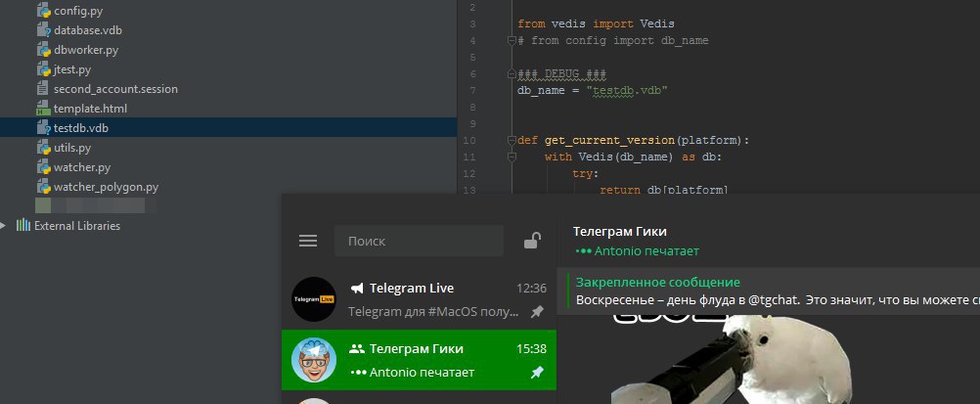Click line number 10 in the editor gutter
Viewport: 980px width, 404px height.
469,140
